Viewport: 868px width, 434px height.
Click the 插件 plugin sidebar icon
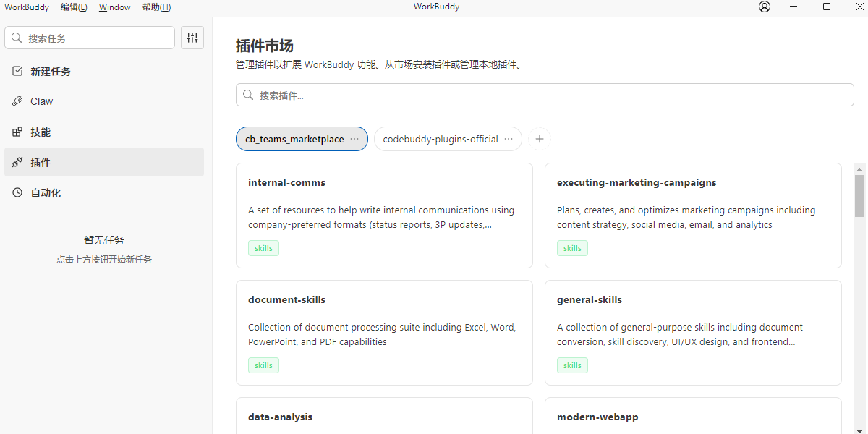click(18, 162)
